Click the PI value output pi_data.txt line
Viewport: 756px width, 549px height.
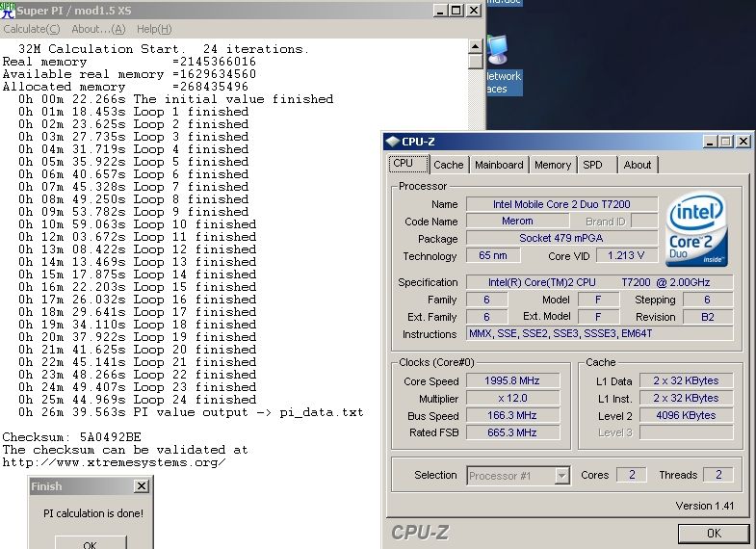191,412
